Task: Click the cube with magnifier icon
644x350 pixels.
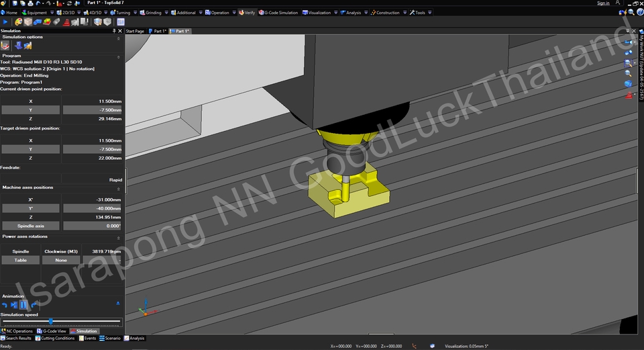Action: pos(98,21)
